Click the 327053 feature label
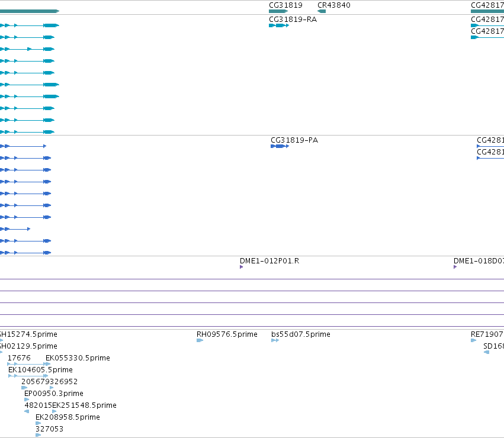504x438 pixels. pos(49,429)
